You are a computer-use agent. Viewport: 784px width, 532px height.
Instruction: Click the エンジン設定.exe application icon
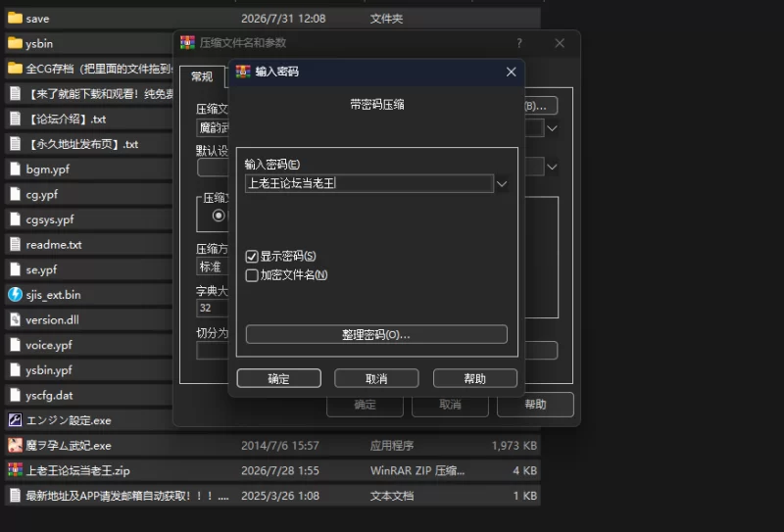[x=15, y=420]
